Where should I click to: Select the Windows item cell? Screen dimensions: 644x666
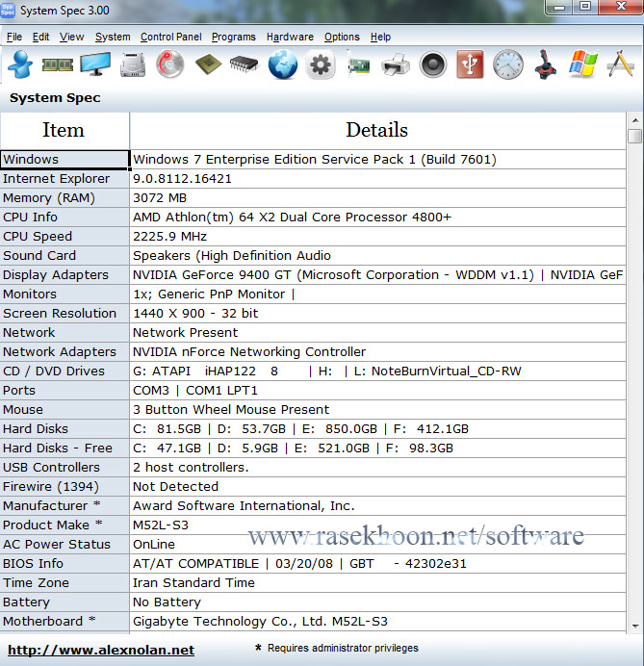64,159
